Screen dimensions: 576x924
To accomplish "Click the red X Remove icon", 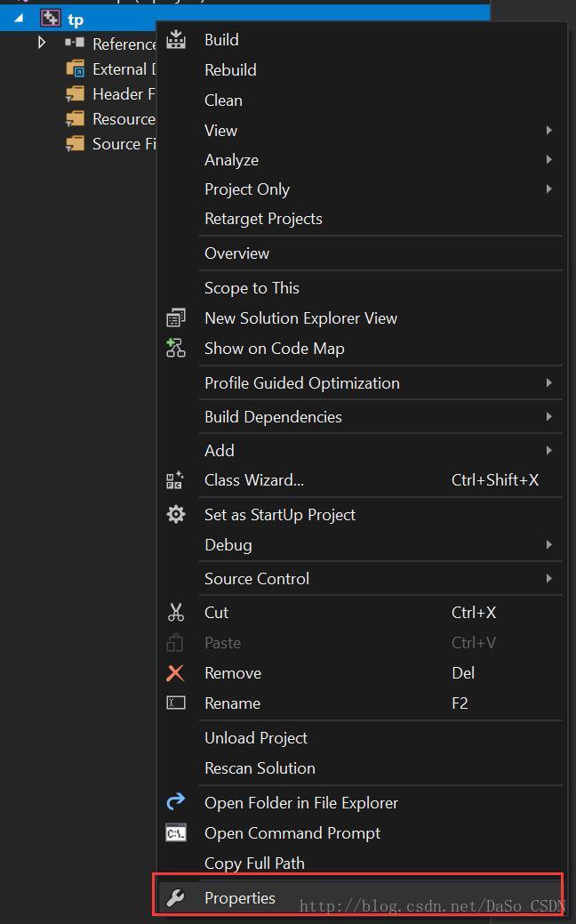I will click(x=175, y=673).
